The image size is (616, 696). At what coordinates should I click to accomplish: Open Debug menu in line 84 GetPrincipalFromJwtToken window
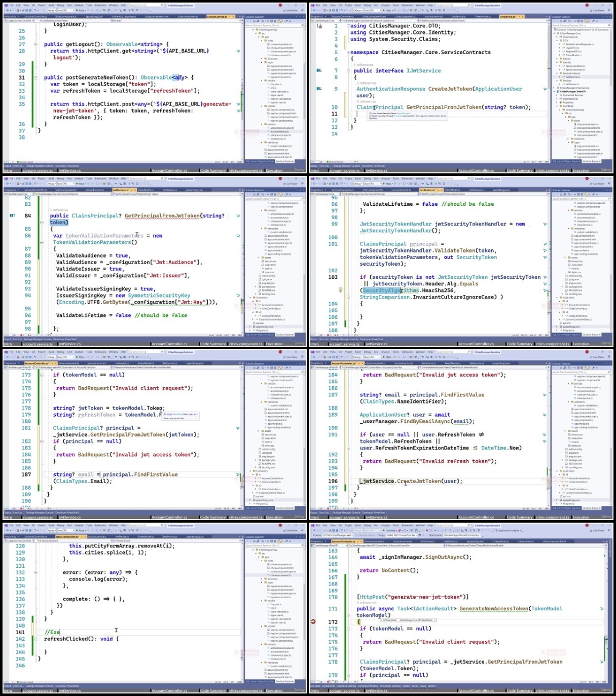point(61,178)
